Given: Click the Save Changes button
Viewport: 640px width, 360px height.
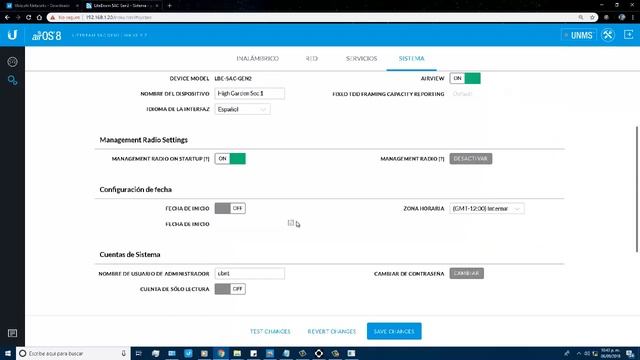Looking at the screenshot, I should (394, 331).
